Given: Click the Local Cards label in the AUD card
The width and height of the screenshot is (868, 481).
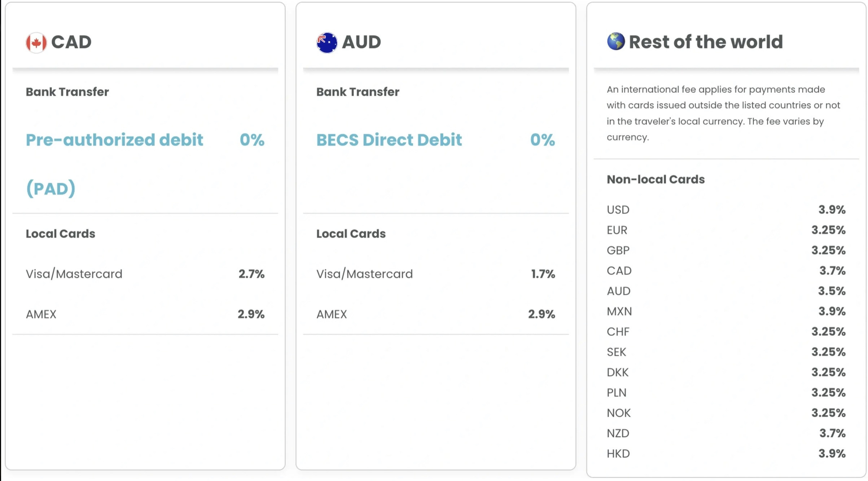Looking at the screenshot, I should click(351, 234).
